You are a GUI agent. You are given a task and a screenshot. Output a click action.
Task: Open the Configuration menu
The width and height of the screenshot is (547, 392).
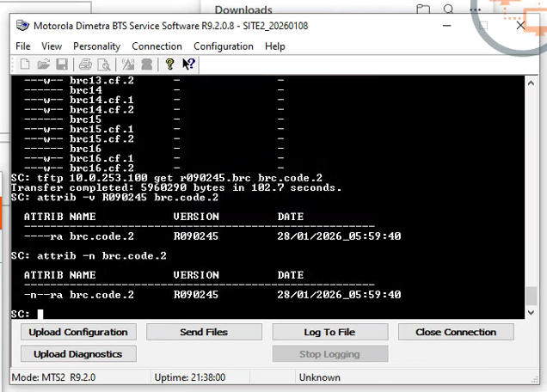click(x=224, y=46)
